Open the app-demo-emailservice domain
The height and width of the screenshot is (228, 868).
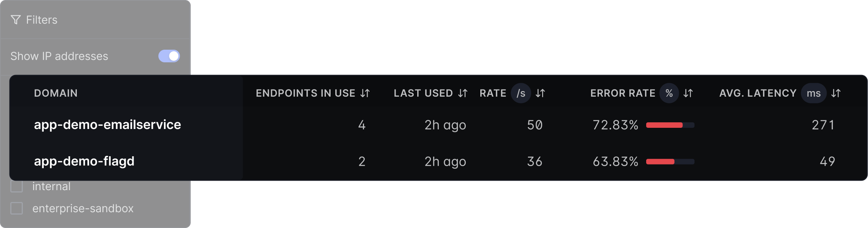pos(108,125)
